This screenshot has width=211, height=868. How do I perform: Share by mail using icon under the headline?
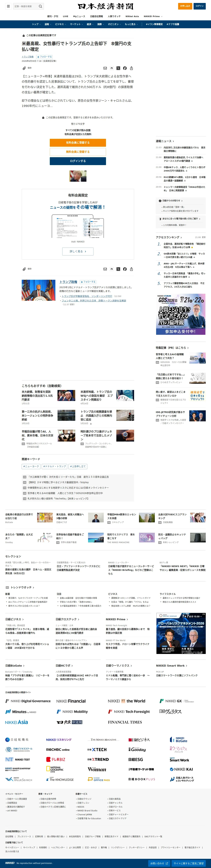[105, 68]
